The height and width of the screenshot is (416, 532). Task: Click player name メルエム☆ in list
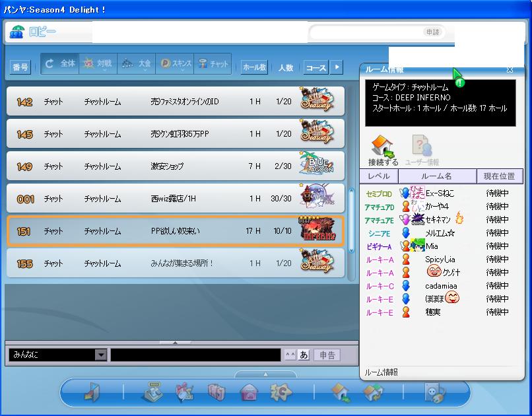pyautogui.click(x=440, y=233)
